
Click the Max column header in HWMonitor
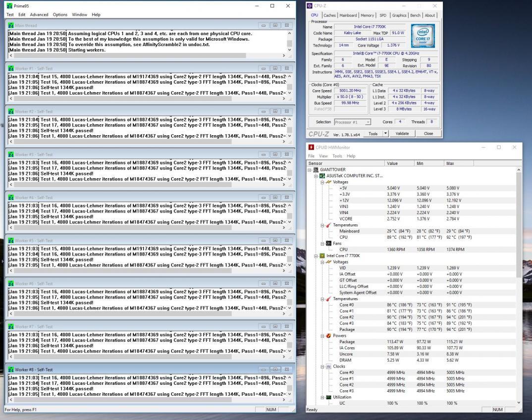coord(458,163)
